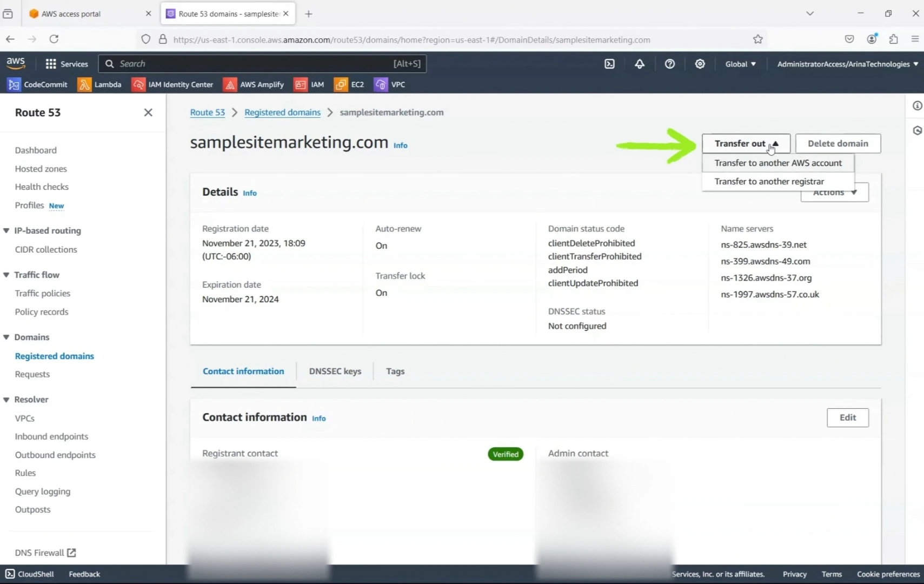Screen dimensions: 924x584
Task: Click Edit in Contact information
Action: coord(848,417)
